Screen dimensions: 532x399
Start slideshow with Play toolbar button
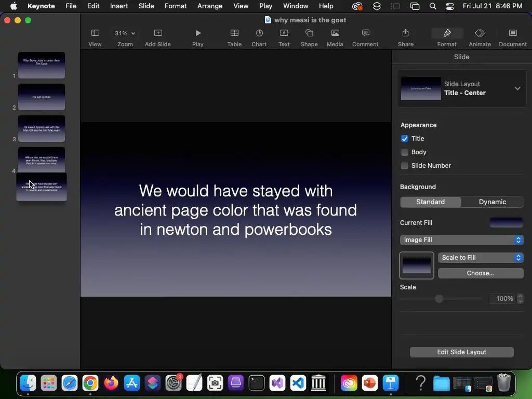click(x=198, y=37)
